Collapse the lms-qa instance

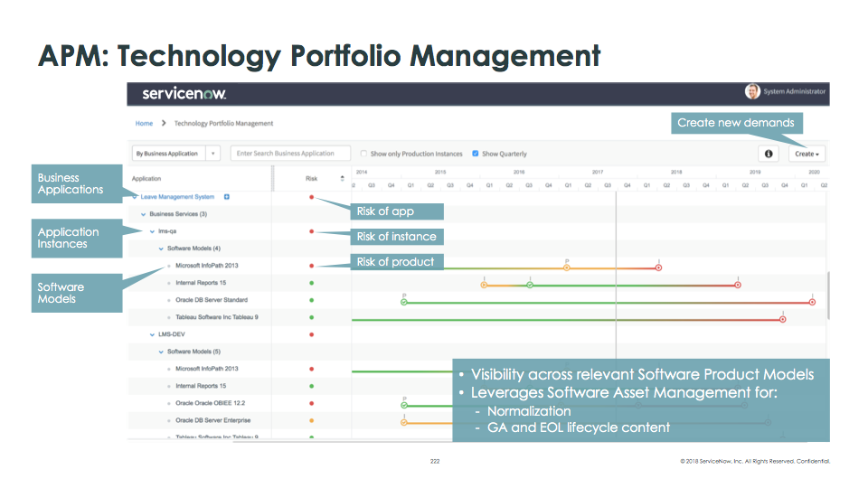pyautogui.click(x=152, y=231)
